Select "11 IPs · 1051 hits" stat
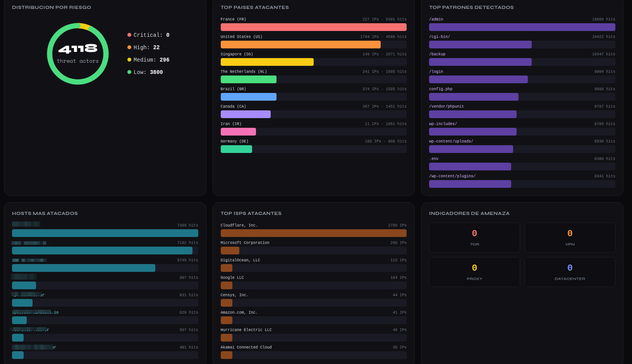Image resolution: width=632 pixels, height=364 pixels. [x=386, y=124]
